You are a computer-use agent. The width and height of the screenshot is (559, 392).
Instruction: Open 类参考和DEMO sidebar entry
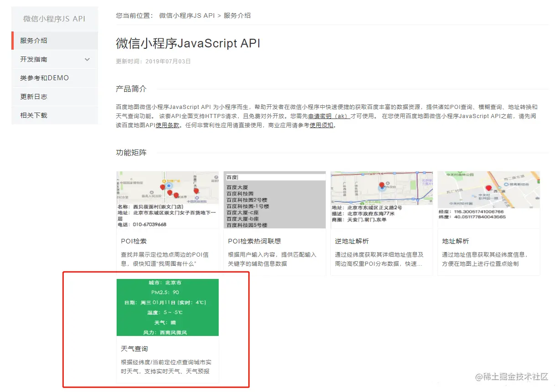(x=55, y=78)
